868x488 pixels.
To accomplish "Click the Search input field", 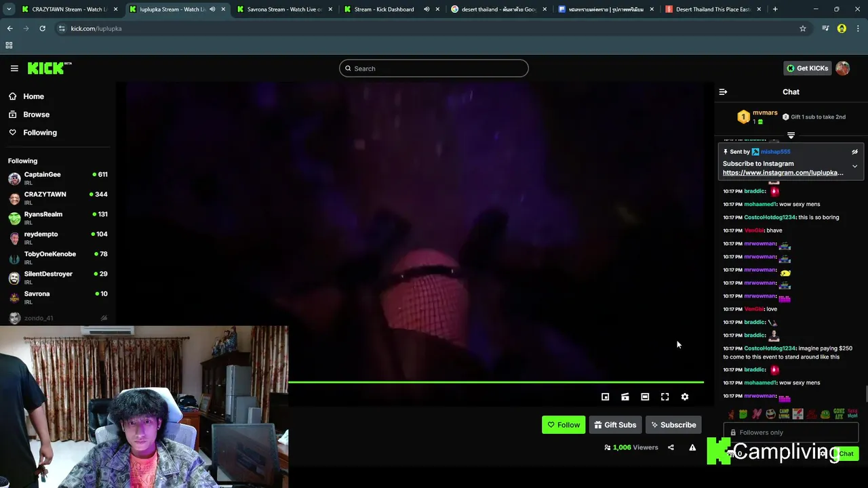I will 434,68.
